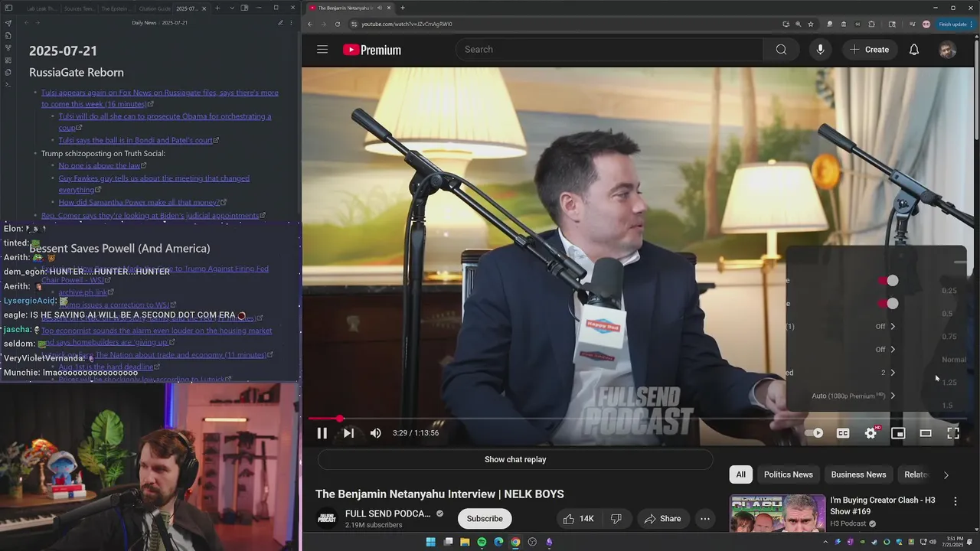Toggle the autoplay switch in player controls
This screenshot has height=551, width=980.
[815, 433]
